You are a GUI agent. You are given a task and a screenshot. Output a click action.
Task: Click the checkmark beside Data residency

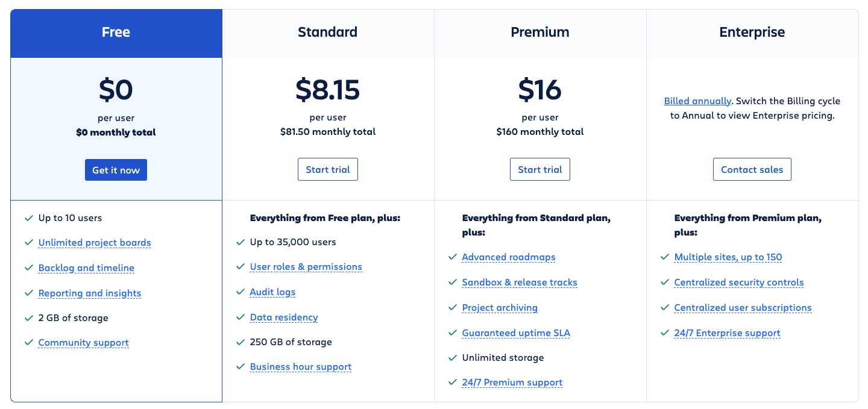click(x=240, y=317)
